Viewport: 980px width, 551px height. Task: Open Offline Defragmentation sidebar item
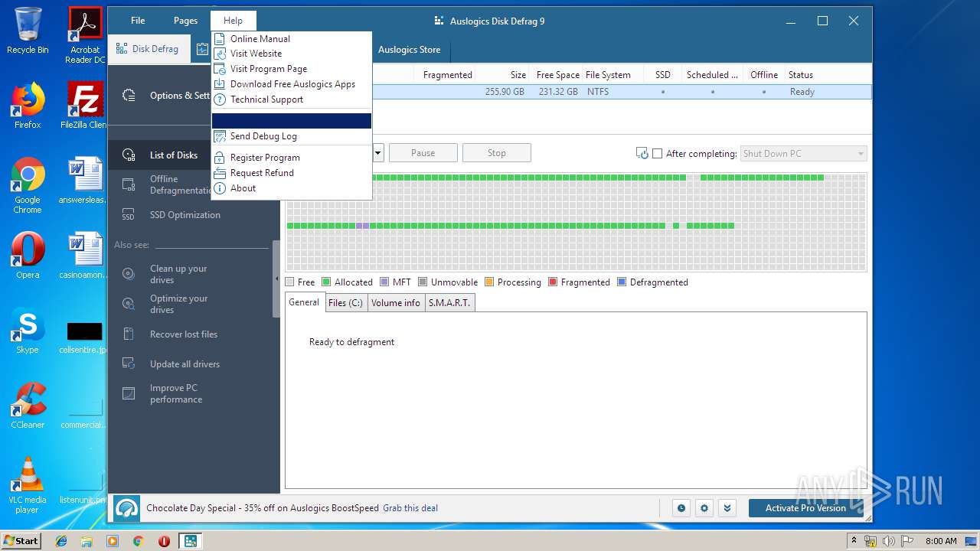[181, 184]
